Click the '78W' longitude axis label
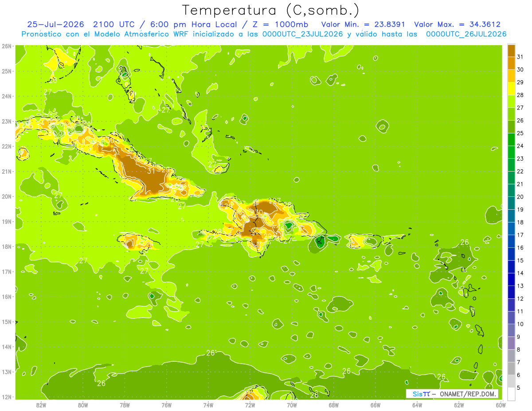Image resolution: width=532 pixels, height=411 pixels. pyautogui.click(x=125, y=404)
